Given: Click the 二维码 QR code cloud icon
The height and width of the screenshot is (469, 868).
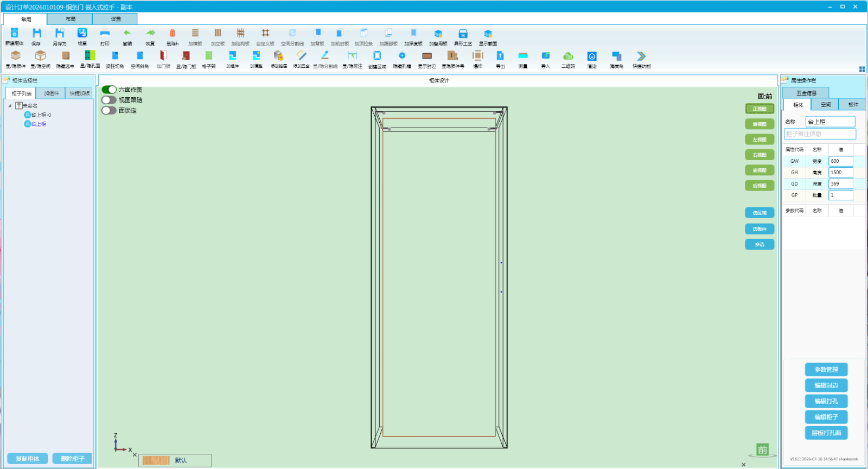Looking at the screenshot, I should click(x=568, y=55).
